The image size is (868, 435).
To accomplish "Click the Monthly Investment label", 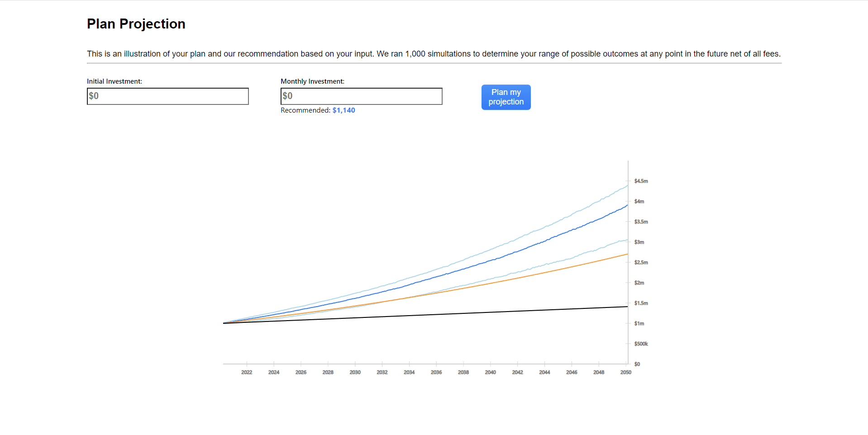I will click(312, 81).
